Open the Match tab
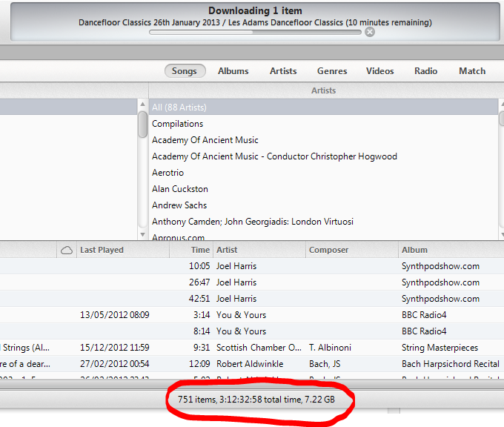This screenshot has width=504, height=427. coord(472,71)
